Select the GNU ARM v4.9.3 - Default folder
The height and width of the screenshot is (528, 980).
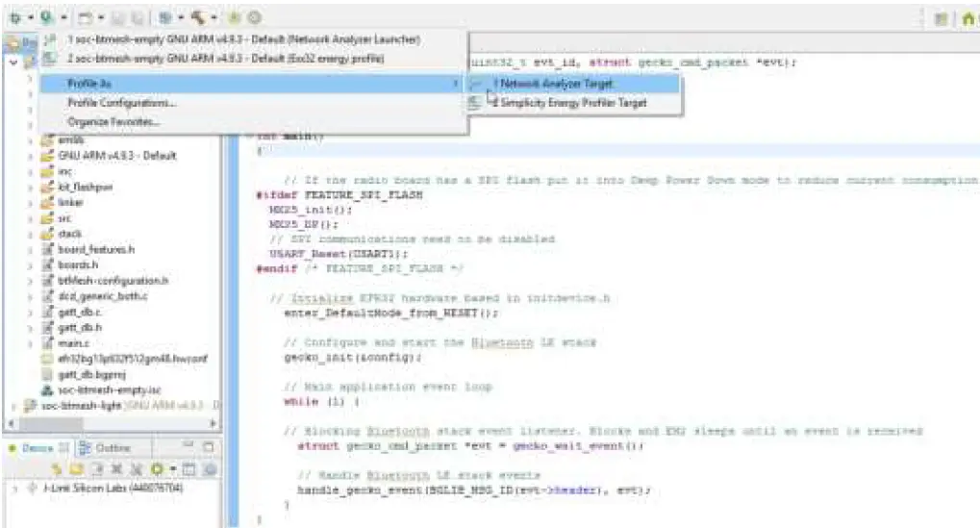click(x=116, y=156)
